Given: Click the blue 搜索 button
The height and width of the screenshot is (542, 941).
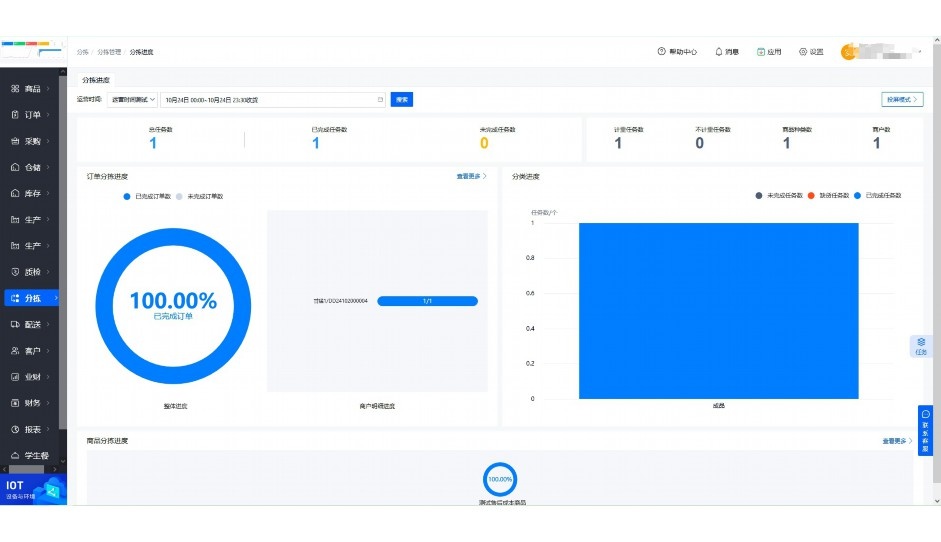Looking at the screenshot, I should (x=401, y=100).
